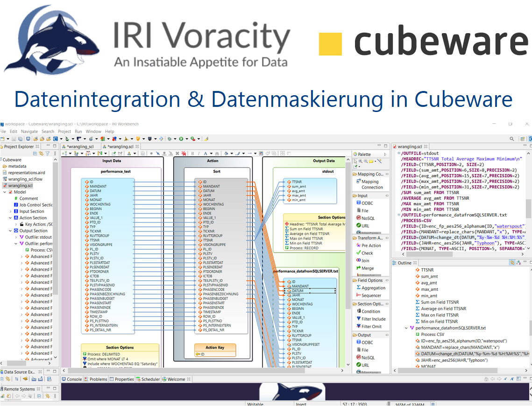Select the Filter Omit section option
Screen dimensions: 532x406
(x=369, y=326)
